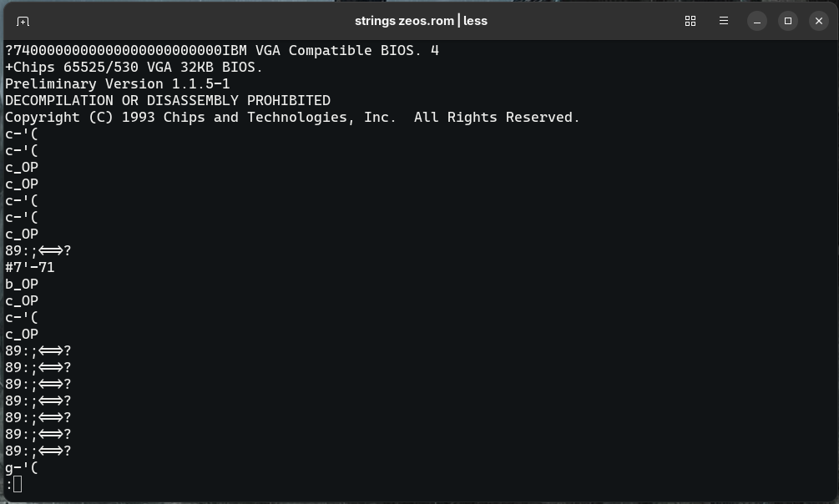Click the '?74' zeros string at top
Screen dimensions: 839x504
[x=114, y=50]
